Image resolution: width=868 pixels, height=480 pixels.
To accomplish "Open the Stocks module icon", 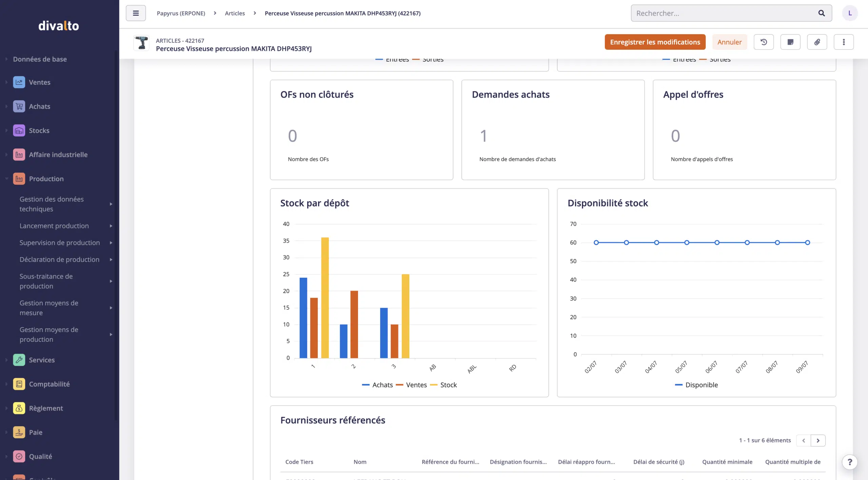I will pyautogui.click(x=19, y=130).
